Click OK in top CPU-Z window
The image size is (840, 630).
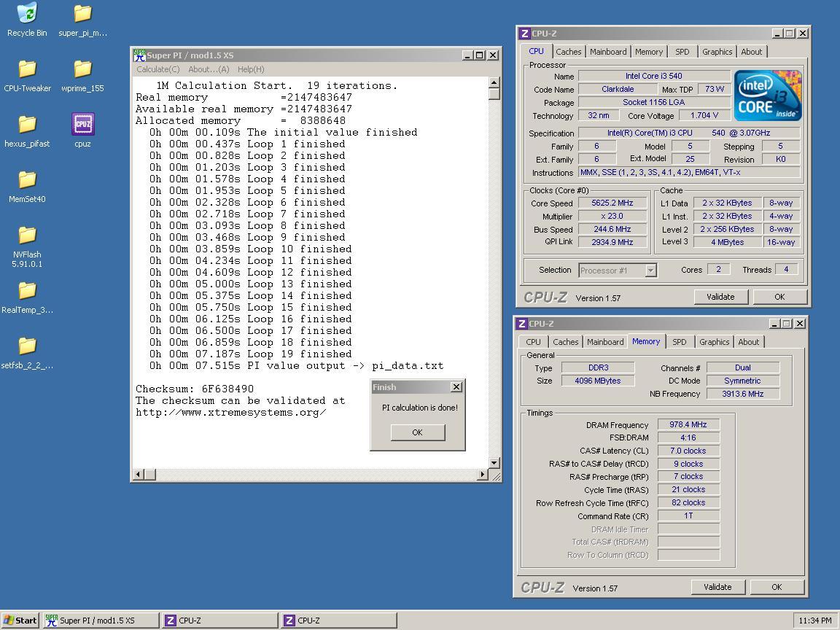[x=779, y=297]
